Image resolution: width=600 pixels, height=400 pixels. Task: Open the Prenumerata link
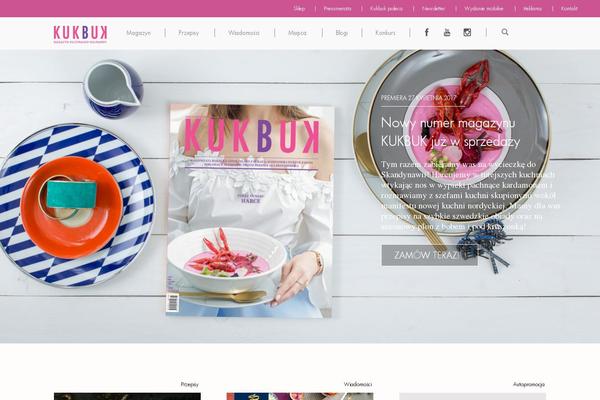click(x=338, y=8)
